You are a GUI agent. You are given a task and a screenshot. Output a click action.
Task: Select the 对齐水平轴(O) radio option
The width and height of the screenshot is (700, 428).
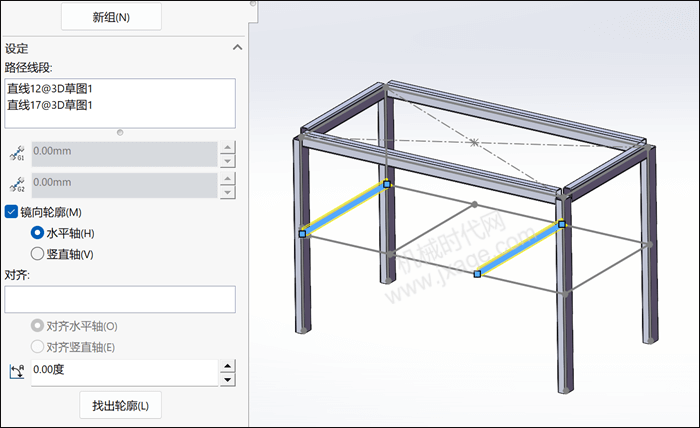(37, 326)
